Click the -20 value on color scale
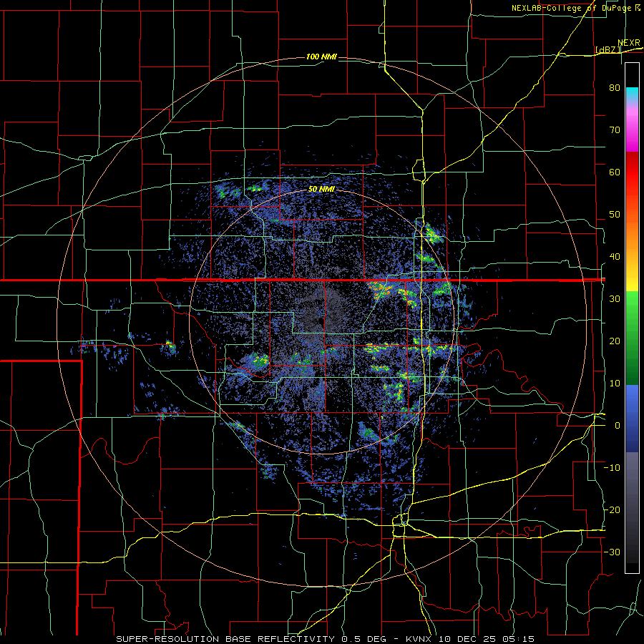This screenshot has height=644, width=644. 612,509
